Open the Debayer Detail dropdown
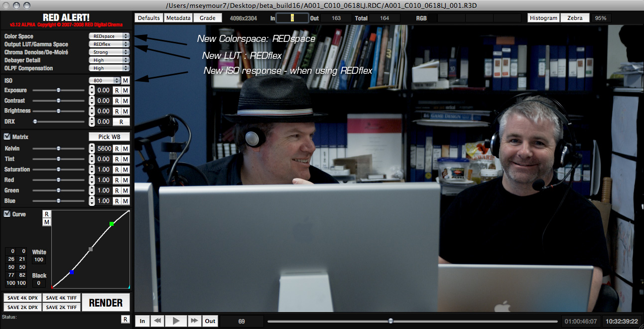This screenshot has width=644, height=329. click(109, 60)
